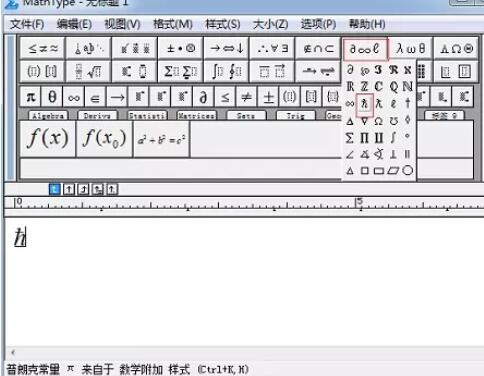Image resolution: width=484 pixels, height=376 pixels.
Task: Open the lowercase Greek palette (λωθ)
Action: pyautogui.click(x=410, y=49)
